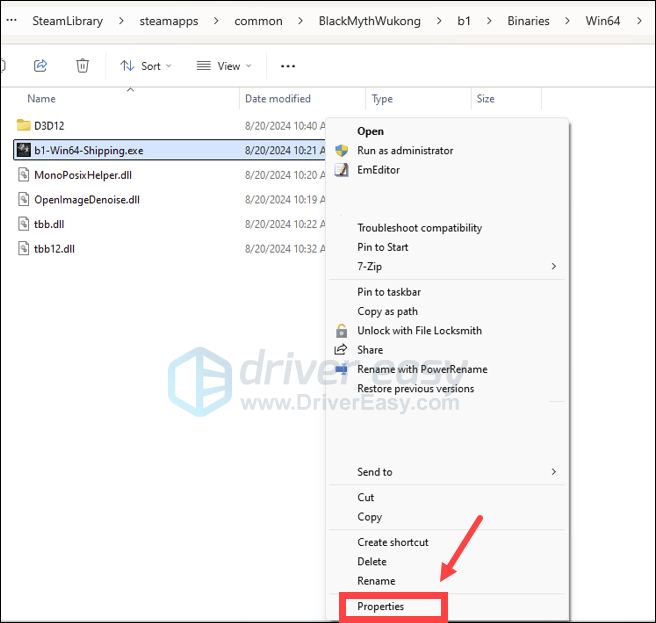Choose Run as administrator from context menu
Viewport: 656px width, 623px height.
(405, 151)
